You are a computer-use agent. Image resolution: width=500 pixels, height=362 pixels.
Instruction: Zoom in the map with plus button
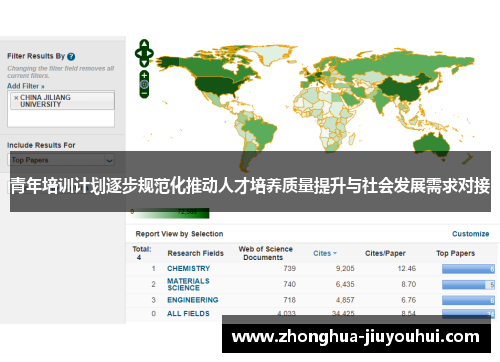144,75
